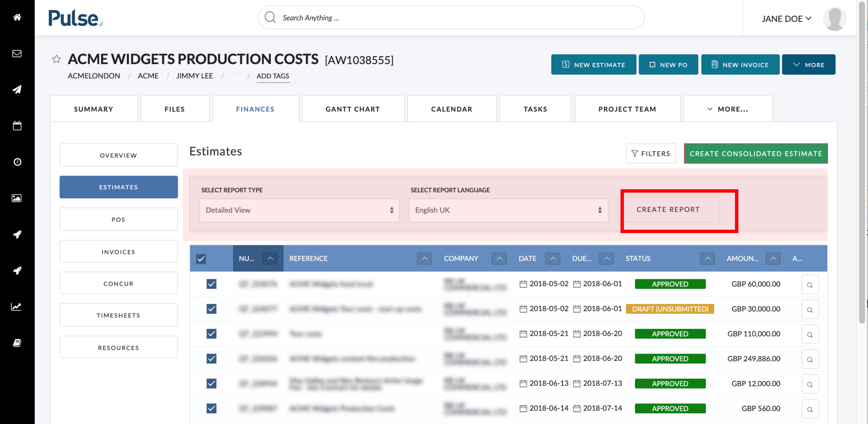This screenshot has width=868, height=424.
Task: Uncheck the GBP 110,000.00 estimate row
Action: (x=211, y=334)
